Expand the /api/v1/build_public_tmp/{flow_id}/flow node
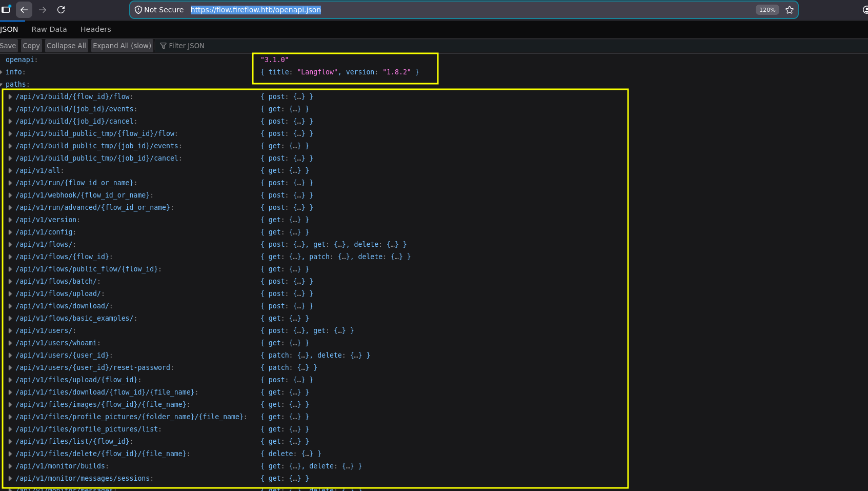This screenshot has height=491, width=868. [10, 133]
